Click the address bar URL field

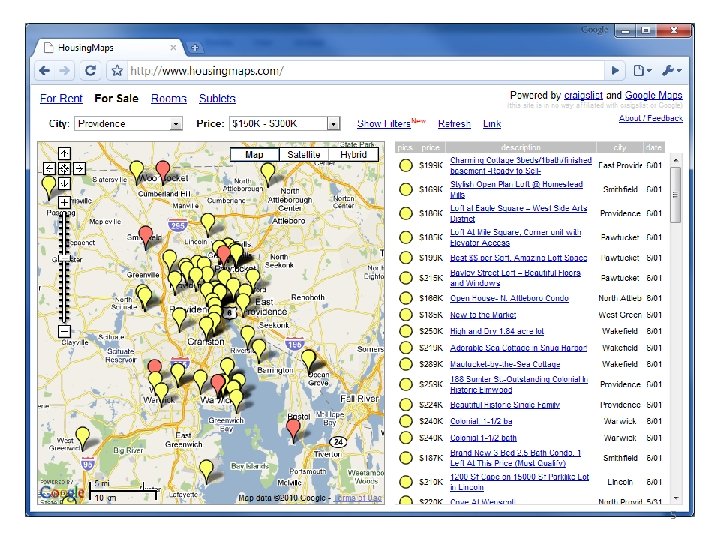pyautogui.click(x=365, y=71)
